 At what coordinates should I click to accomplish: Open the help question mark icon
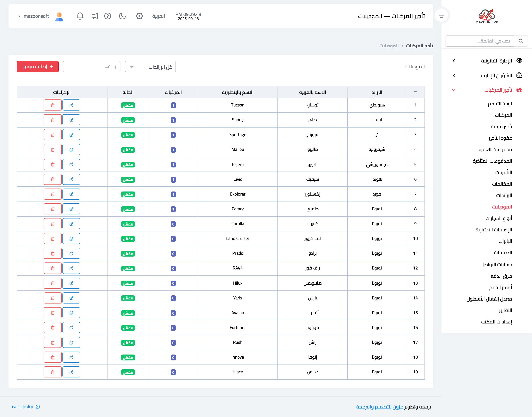(108, 16)
